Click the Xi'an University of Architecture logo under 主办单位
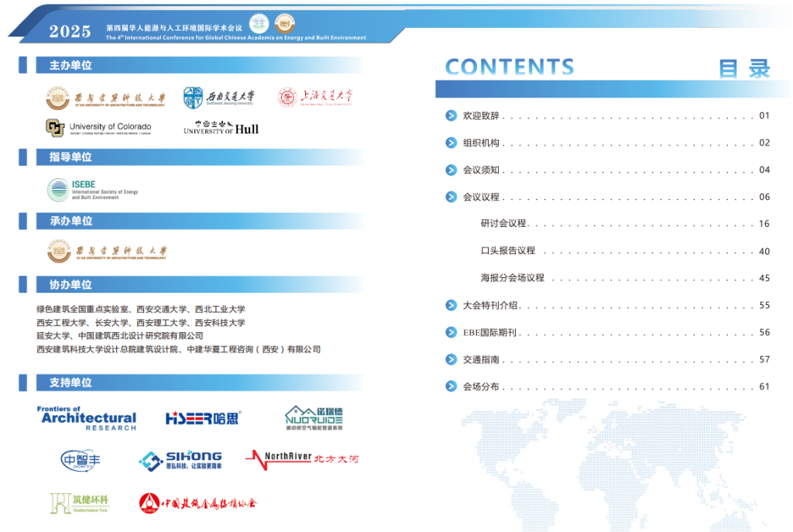This screenshot has width=793, height=532. pyautogui.click(x=106, y=98)
